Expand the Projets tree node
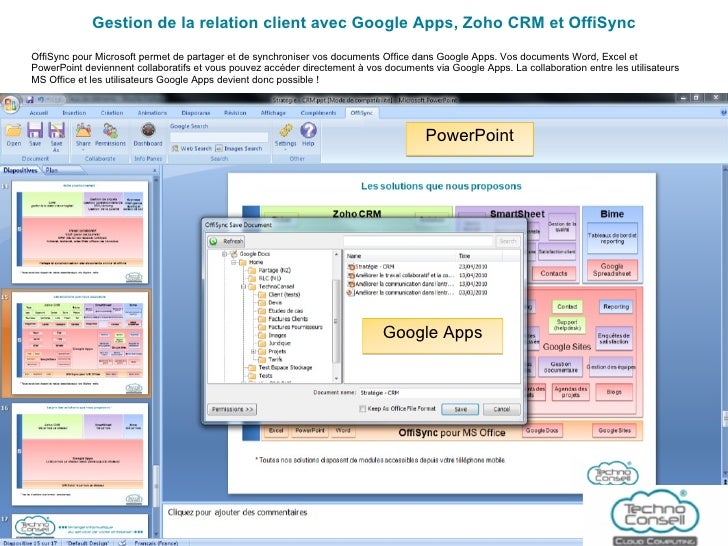 coord(254,351)
